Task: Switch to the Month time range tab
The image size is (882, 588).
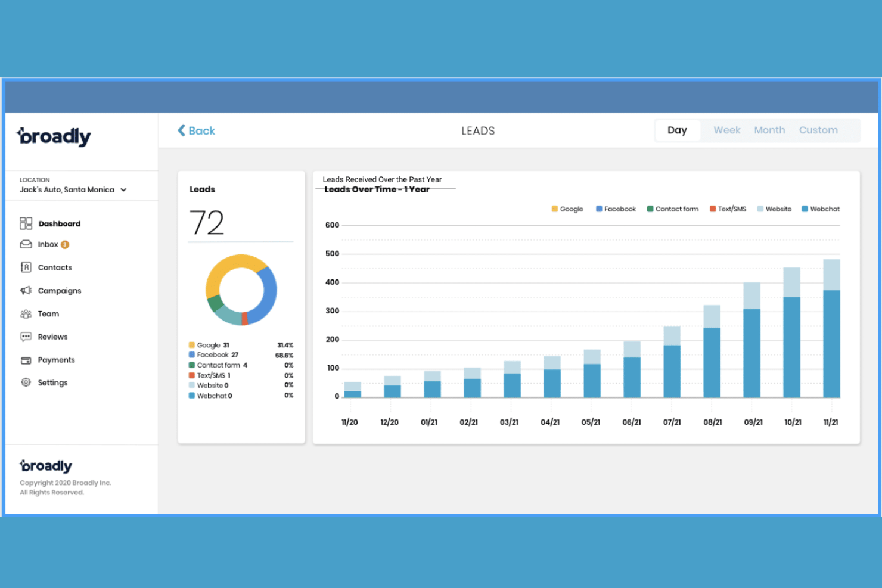Action: [x=769, y=130]
